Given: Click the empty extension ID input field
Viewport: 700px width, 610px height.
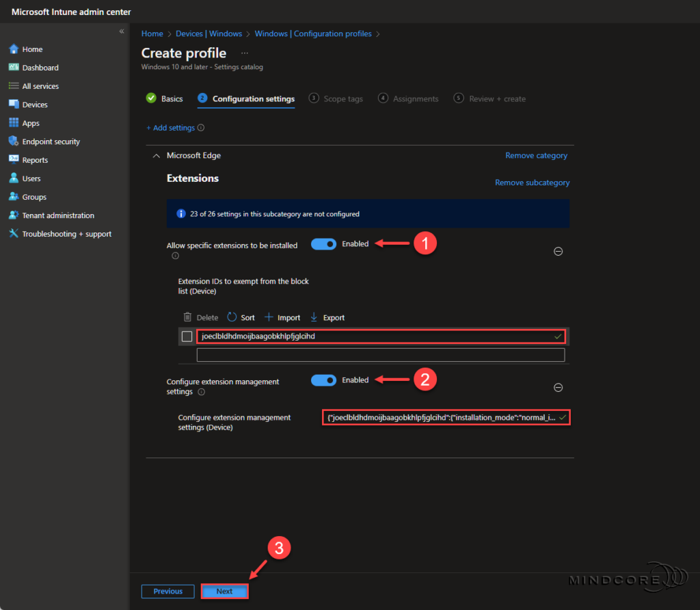Looking at the screenshot, I should [x=381, y=354].
